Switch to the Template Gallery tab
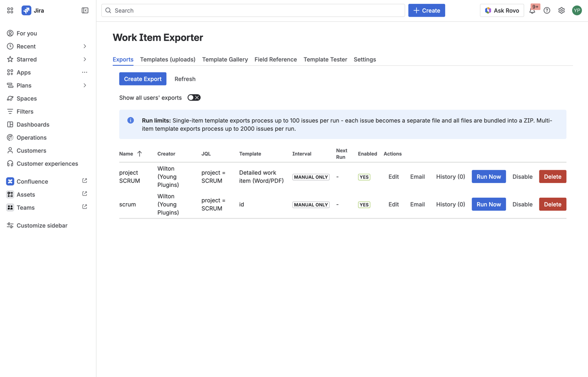 pos(225,59)
